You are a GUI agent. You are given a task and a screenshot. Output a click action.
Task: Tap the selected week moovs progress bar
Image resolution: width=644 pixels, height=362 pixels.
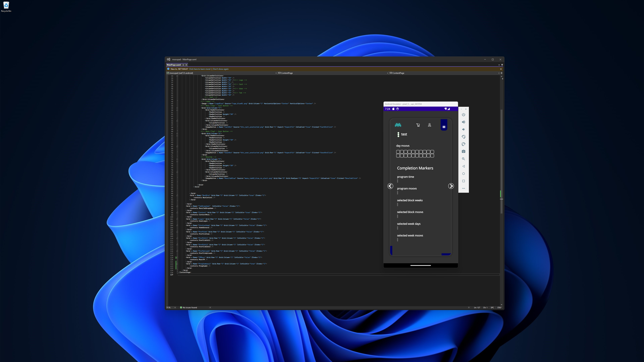[397, 240]
